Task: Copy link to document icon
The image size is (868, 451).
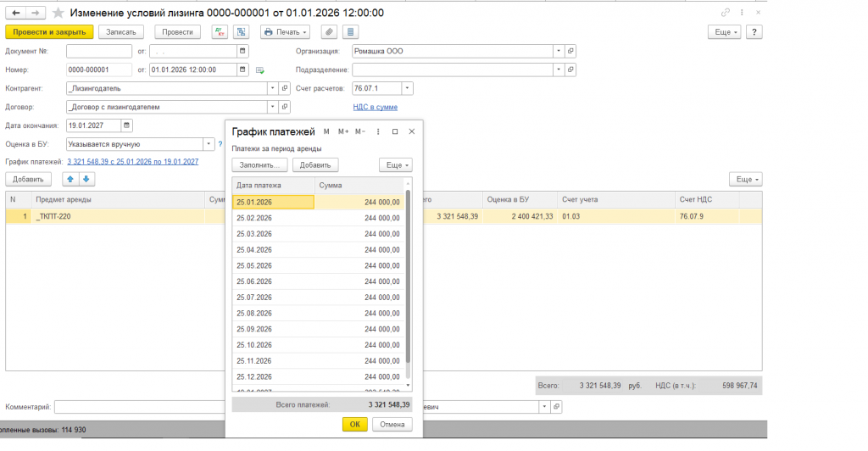Action: (726, 12)
